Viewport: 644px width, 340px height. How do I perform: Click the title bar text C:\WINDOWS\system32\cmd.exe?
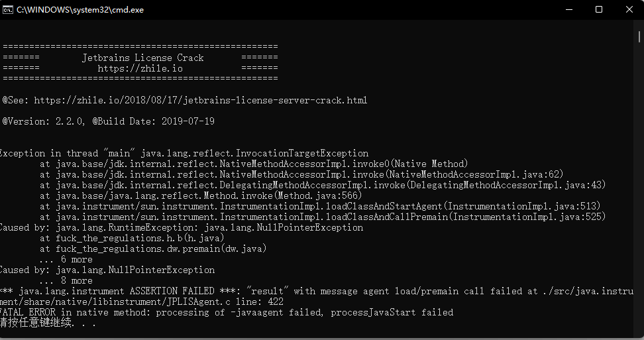point(80,10)
